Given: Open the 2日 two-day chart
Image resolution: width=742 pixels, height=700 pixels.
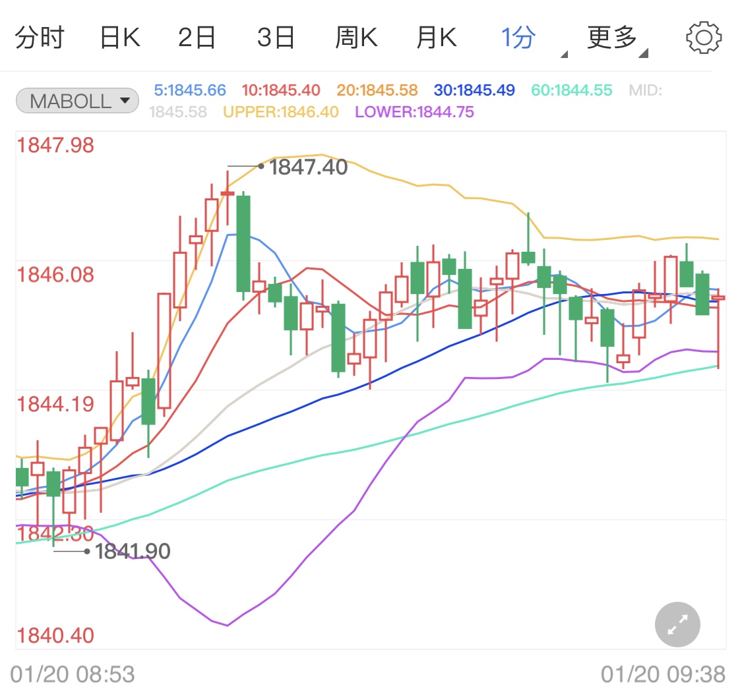Looking at the screenshot, I should 197,38.
